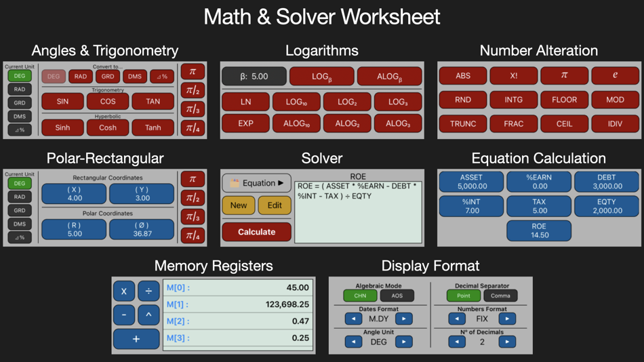Apply TRUNC function

tap(463, 123)
